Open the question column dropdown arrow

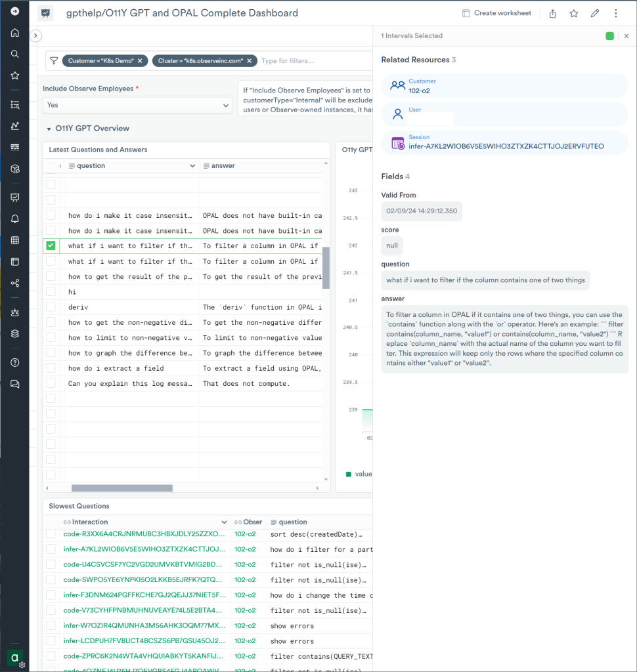tap(192, 166)
